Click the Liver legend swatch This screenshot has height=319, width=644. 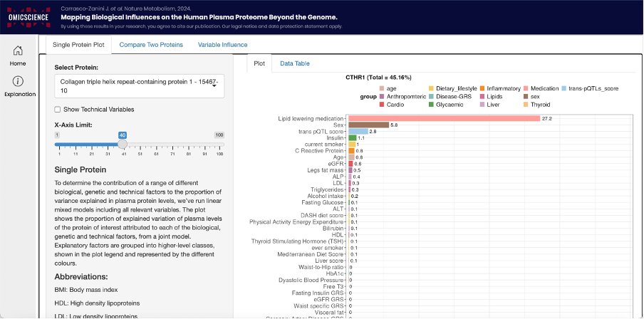coord(482,105)
